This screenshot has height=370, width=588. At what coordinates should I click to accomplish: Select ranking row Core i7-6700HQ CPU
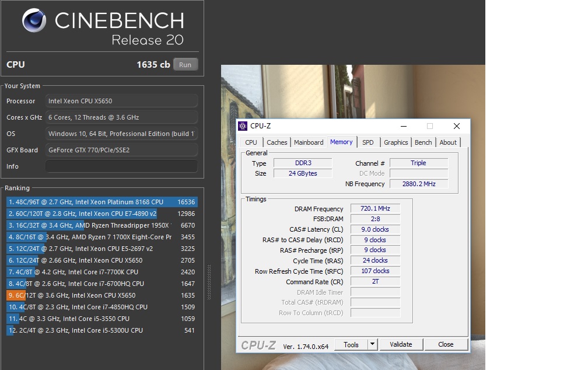tap(102, 284)
